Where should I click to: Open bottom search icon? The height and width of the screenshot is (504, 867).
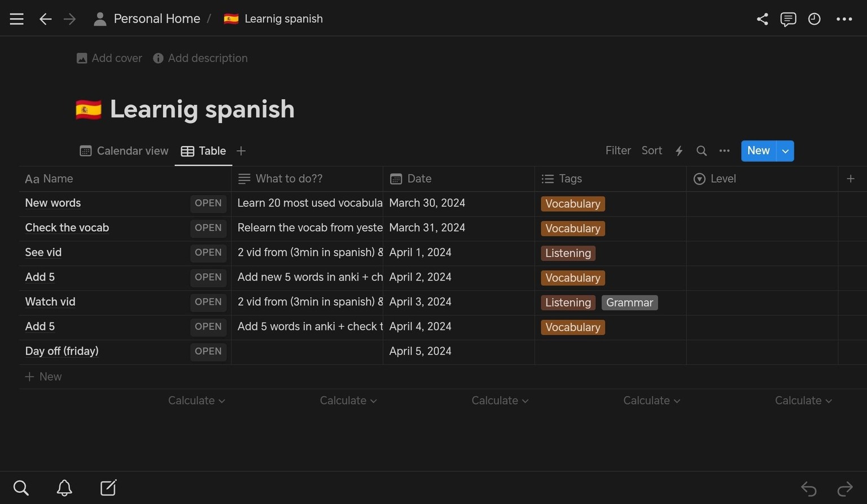[x=21, y=488]
